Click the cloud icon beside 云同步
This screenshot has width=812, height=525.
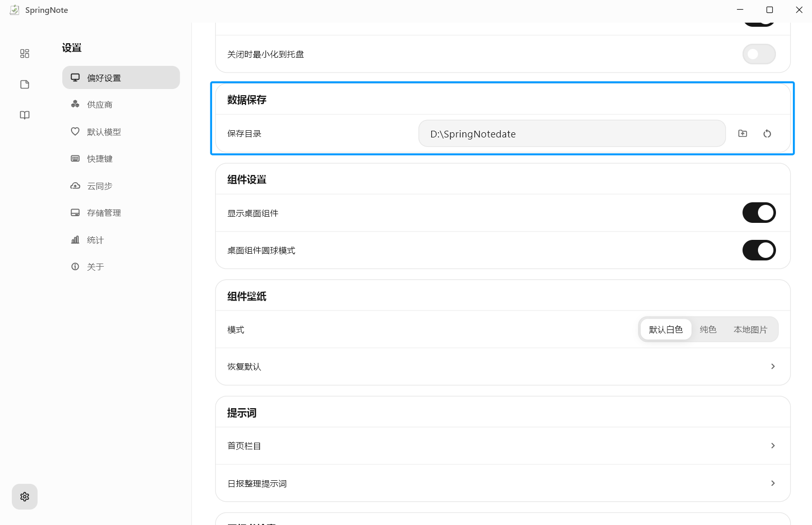click(75, 186)
